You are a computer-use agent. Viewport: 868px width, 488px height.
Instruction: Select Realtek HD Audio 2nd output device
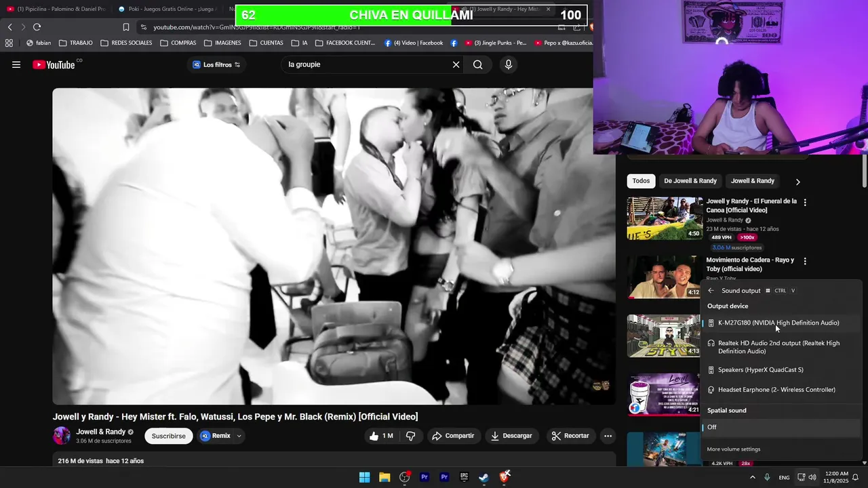(781, 347)
